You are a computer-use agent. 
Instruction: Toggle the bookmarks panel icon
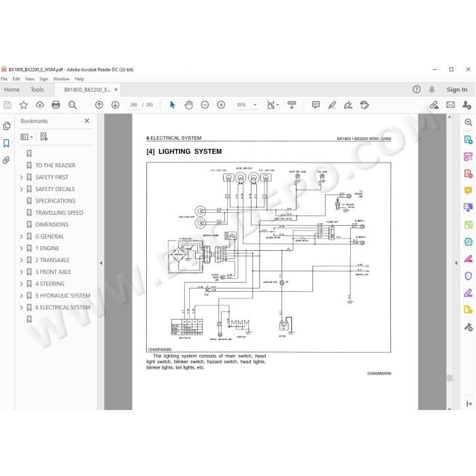[x=6, y=143]
